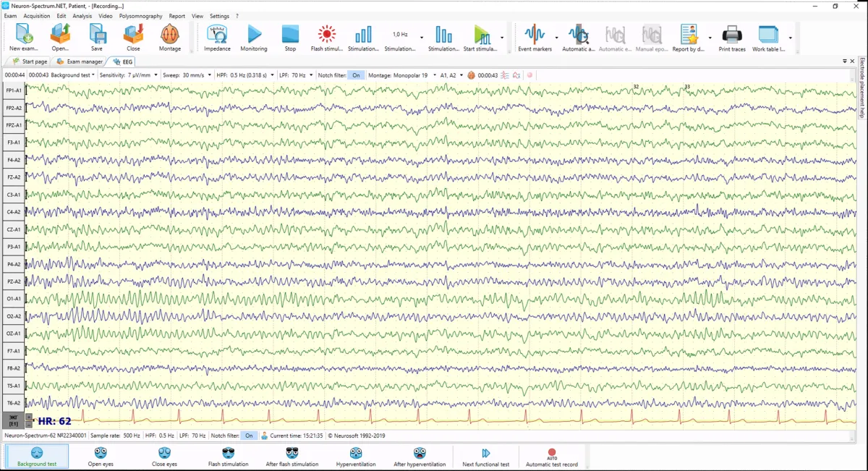This screenshot has width=868, height=471.
Task: Expand the Work table dropdown arrow
Action: [790, 38]
